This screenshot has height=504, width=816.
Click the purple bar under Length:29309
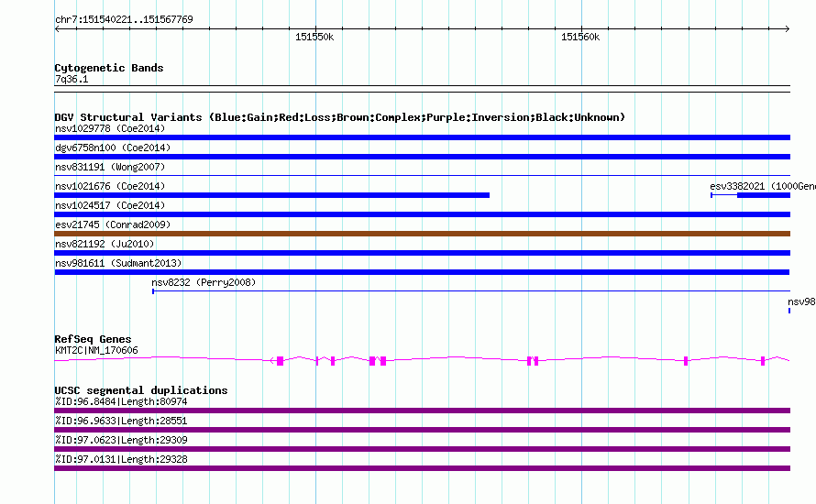coord(422,449)
